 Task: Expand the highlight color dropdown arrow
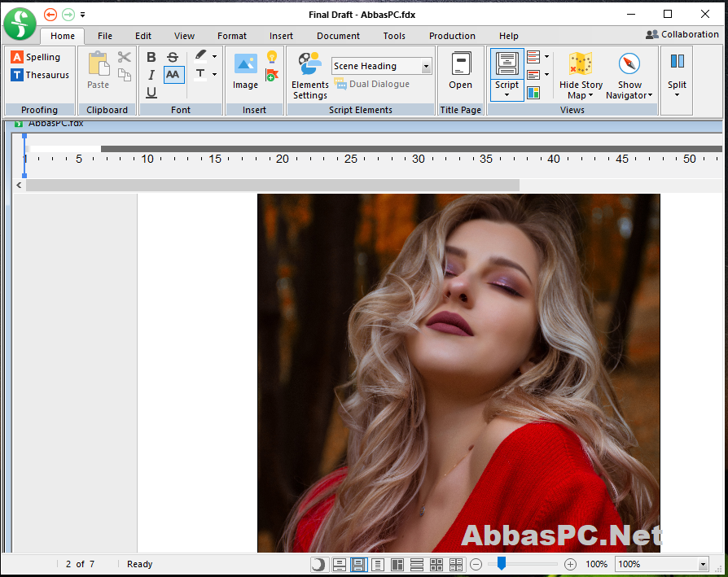[x=214, y=57]
